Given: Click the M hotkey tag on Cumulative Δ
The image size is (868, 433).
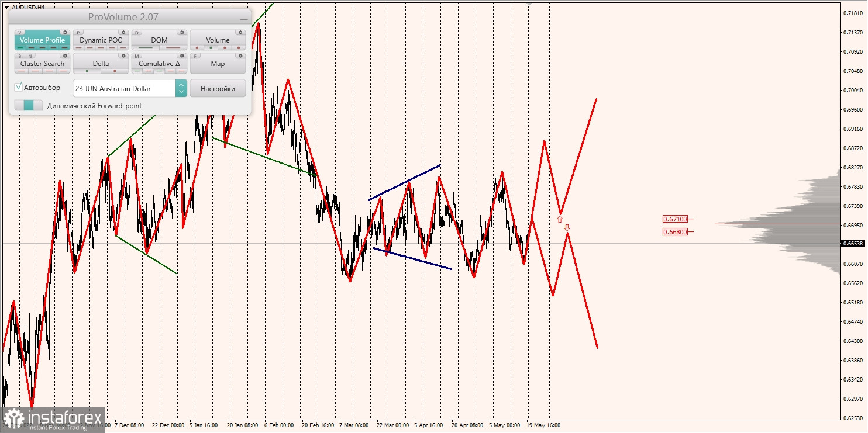Looking at the screenshot, I should pyautogui.click(x=137, y=56).
